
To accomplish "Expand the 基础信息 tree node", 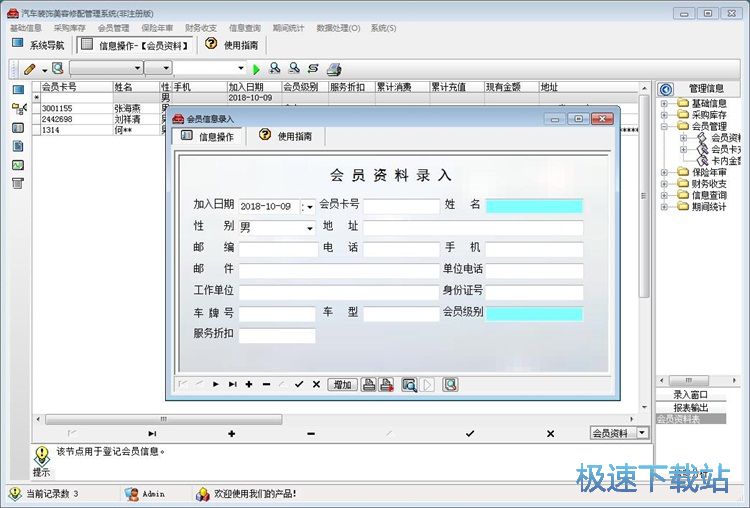I will 664,103.
